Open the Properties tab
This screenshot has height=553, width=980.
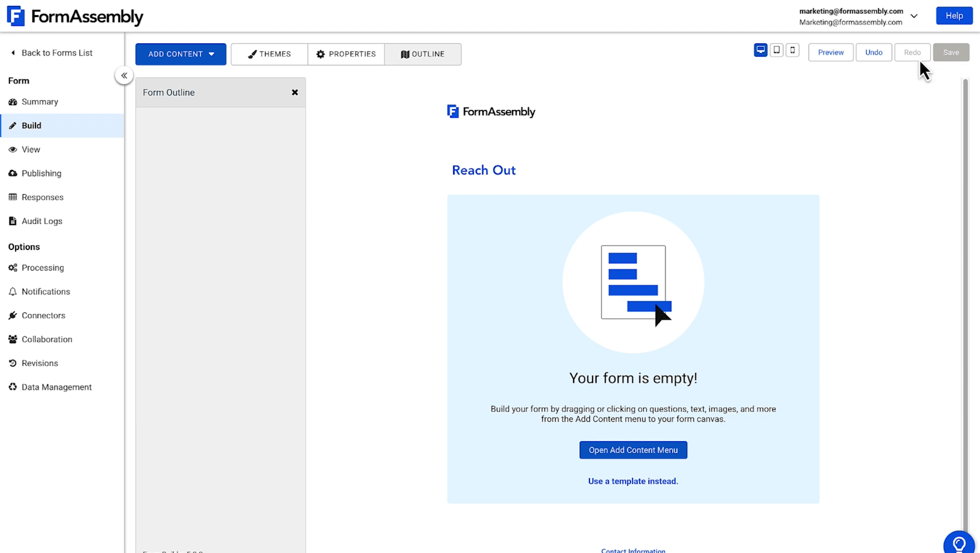click(346, 54)
